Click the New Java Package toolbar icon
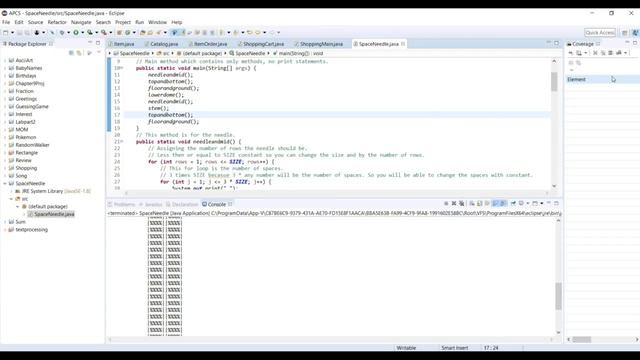Viewport: 640px width, 360px height. [120, 33]
